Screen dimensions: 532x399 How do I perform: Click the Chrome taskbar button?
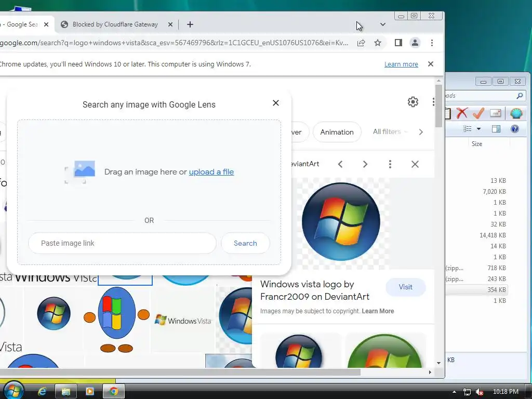[114, 392]
